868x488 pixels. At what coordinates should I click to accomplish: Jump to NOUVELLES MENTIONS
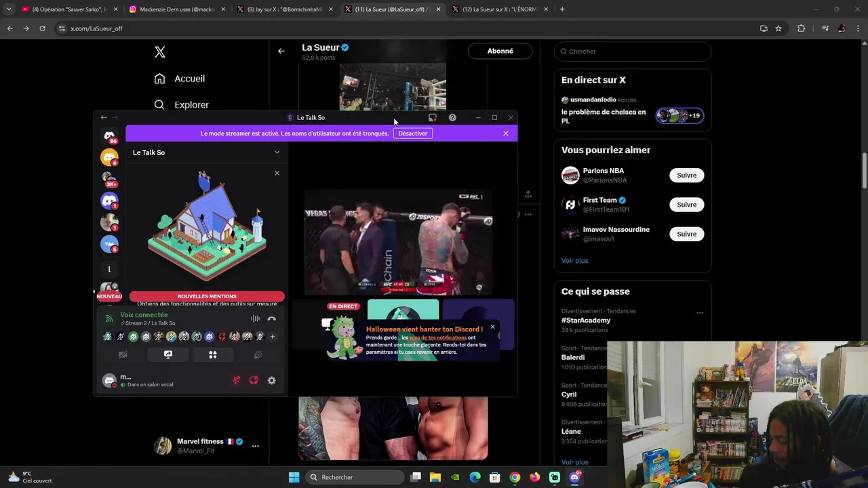207,296
